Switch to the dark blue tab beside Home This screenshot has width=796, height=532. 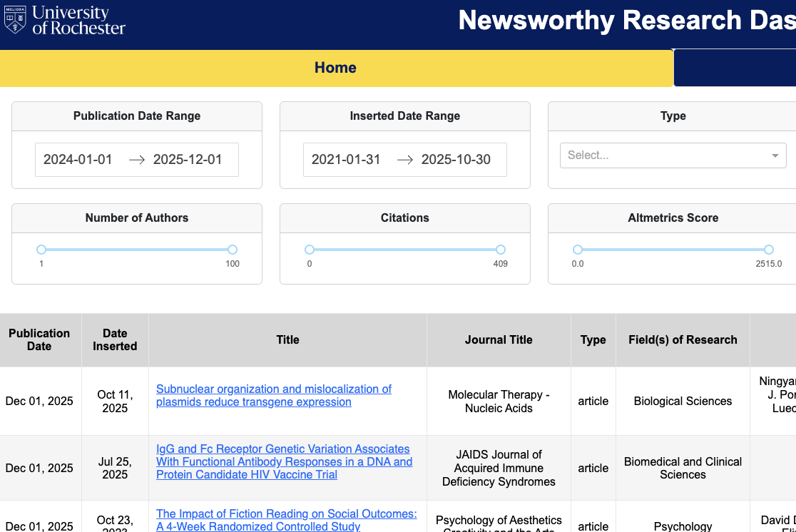[x=735, y=68]
